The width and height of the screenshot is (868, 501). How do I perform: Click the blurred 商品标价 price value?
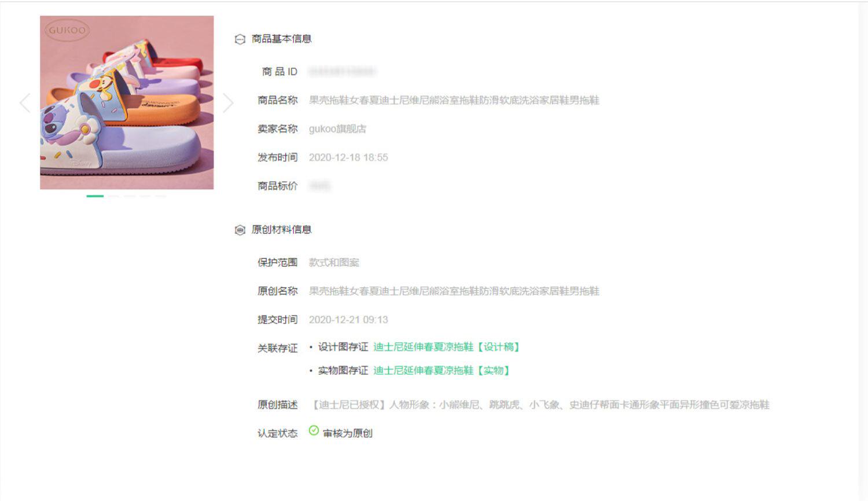[319, 186]
